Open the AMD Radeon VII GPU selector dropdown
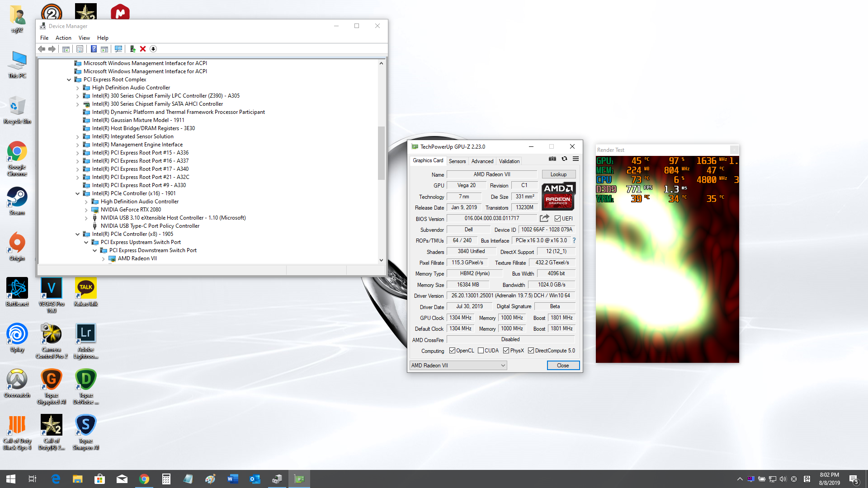868x488 pixels. click(458, 366)
